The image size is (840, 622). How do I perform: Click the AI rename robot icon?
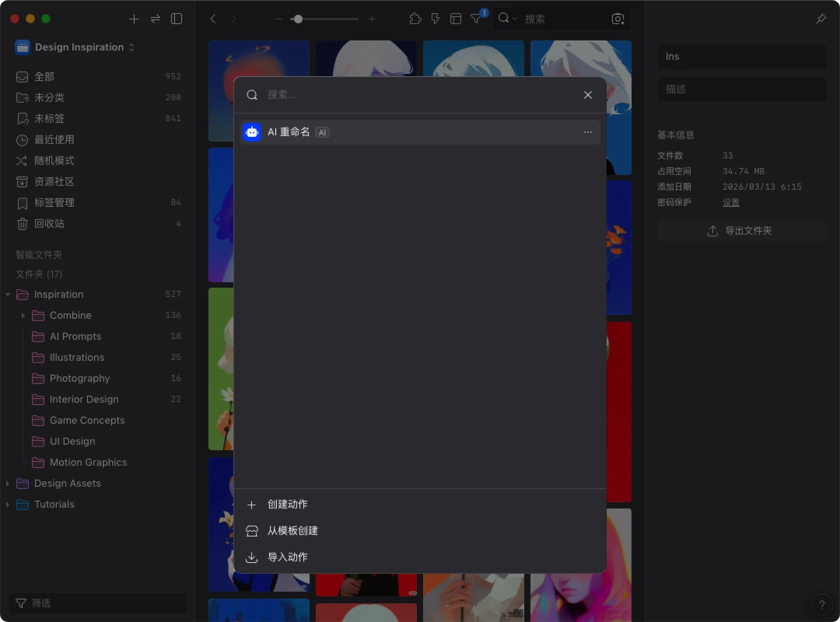(x=252, y=132)
